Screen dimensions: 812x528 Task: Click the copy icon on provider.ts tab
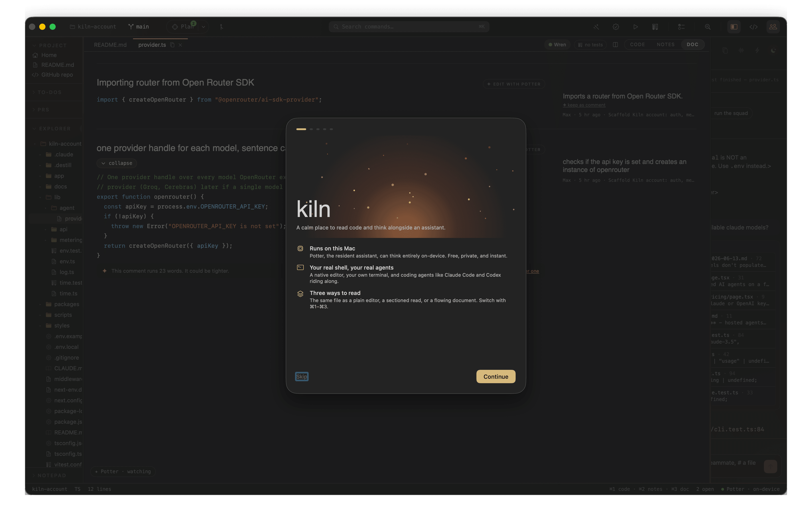point(172,45)
